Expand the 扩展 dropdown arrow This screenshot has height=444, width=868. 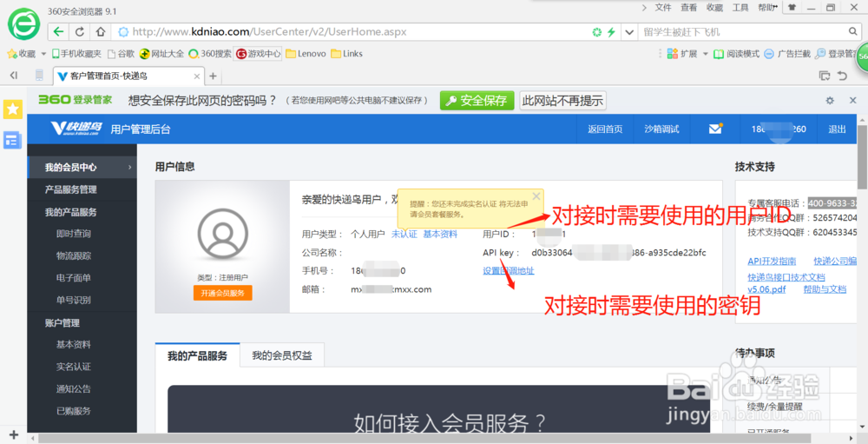click(x=705, y=54)
